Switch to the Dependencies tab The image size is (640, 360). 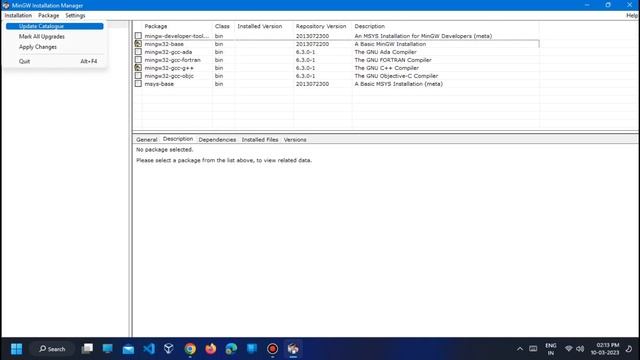pos(217,140)
